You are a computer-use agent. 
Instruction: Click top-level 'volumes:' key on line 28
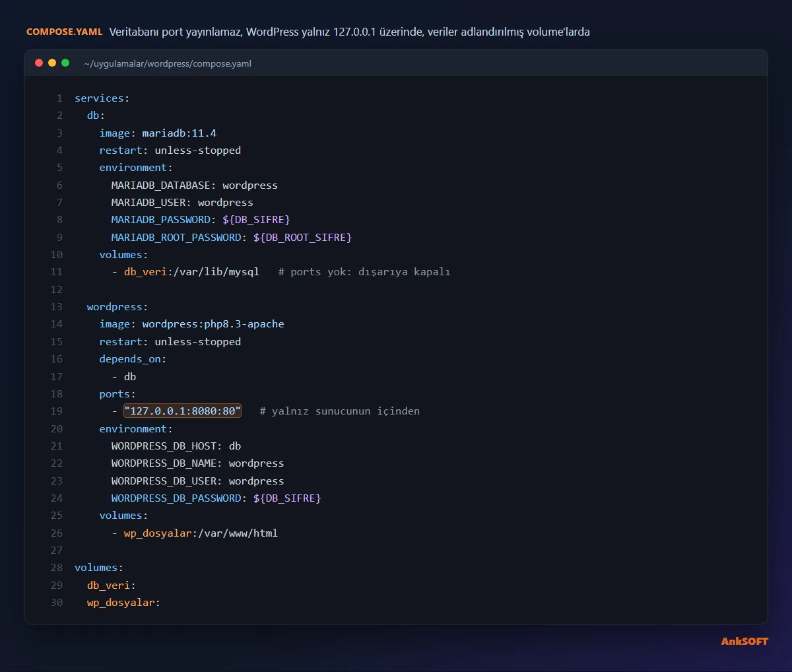click(x=99, y=568)
